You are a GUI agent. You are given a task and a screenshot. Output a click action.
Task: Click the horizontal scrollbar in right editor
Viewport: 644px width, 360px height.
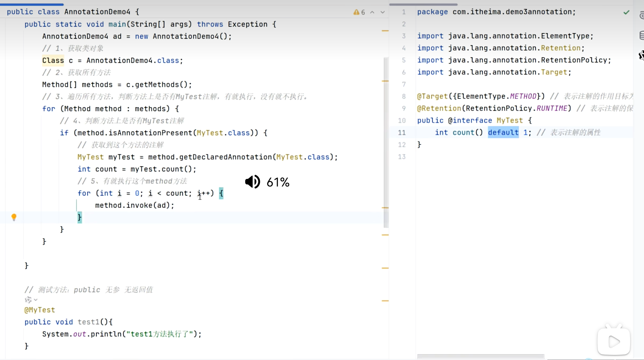click(x=481, y=357)
